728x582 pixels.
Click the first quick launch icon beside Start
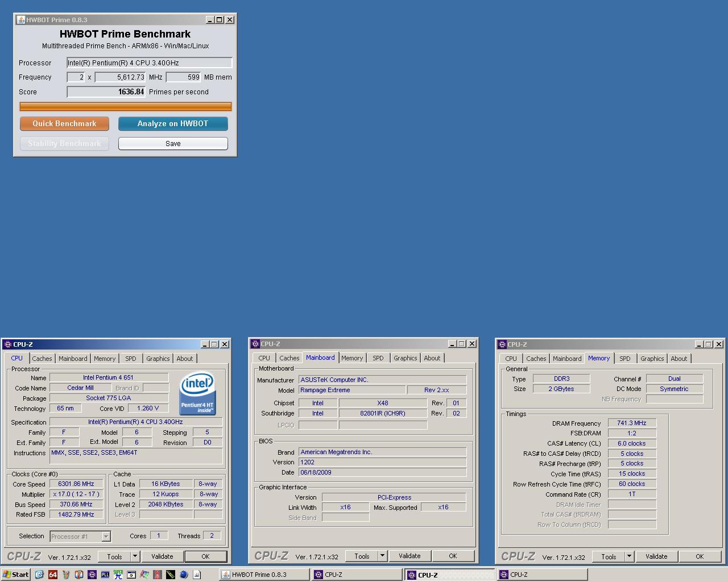pyautogui.click(x=39, y=575)
